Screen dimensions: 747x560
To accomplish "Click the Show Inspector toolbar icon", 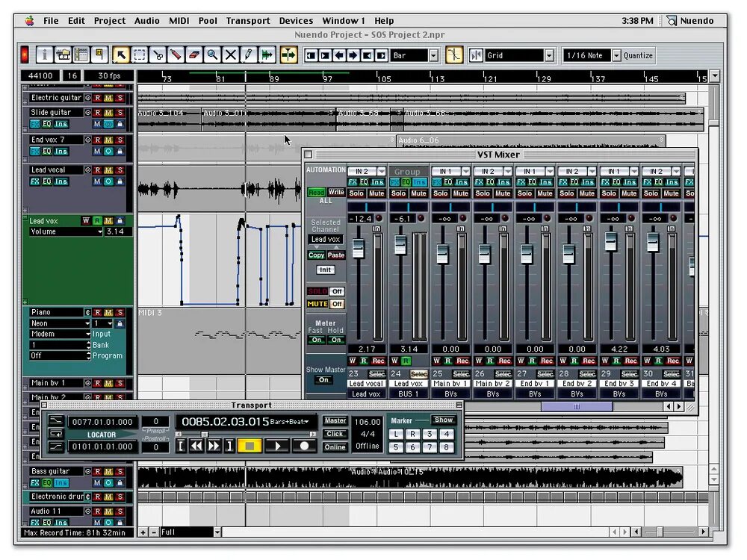I will [x=81, y=55].
